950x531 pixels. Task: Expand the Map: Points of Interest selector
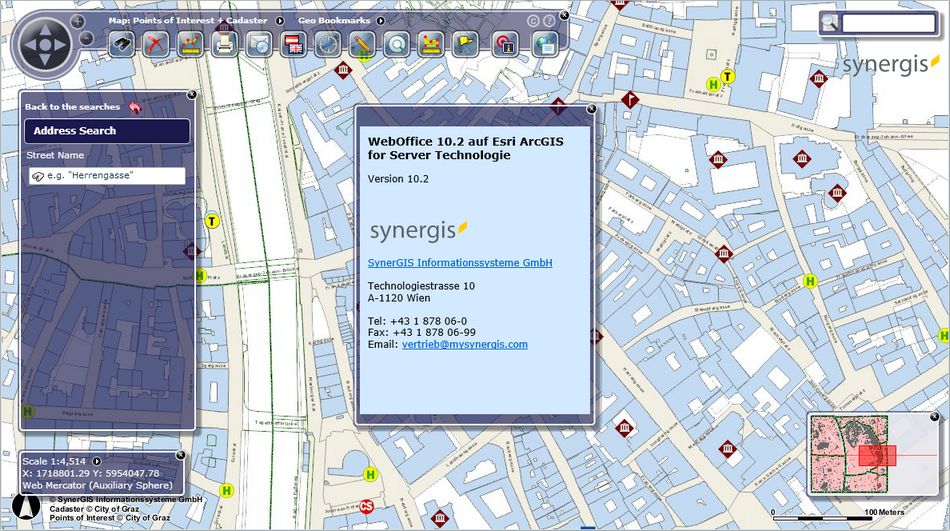280,21
